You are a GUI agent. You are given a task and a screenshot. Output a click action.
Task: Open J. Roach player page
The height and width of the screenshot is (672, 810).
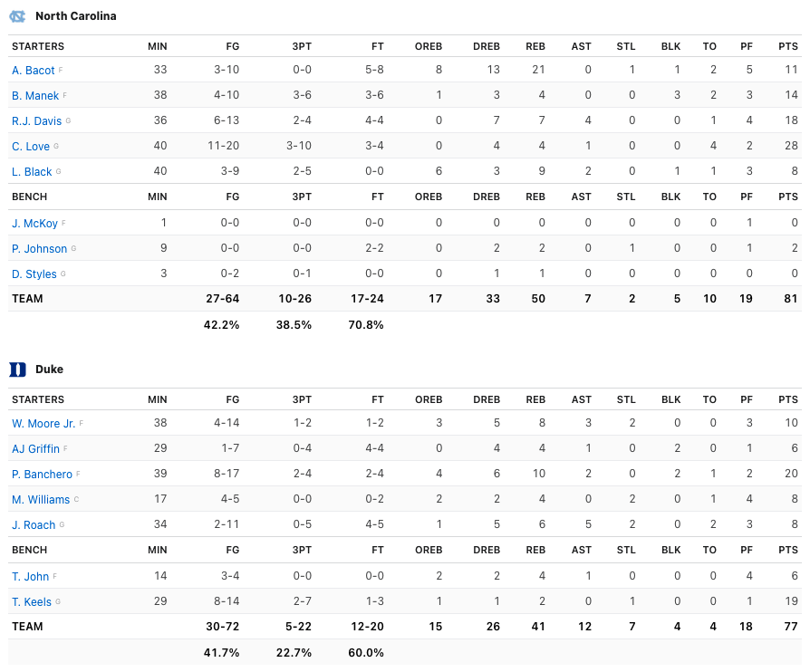[x=34, y=525]
